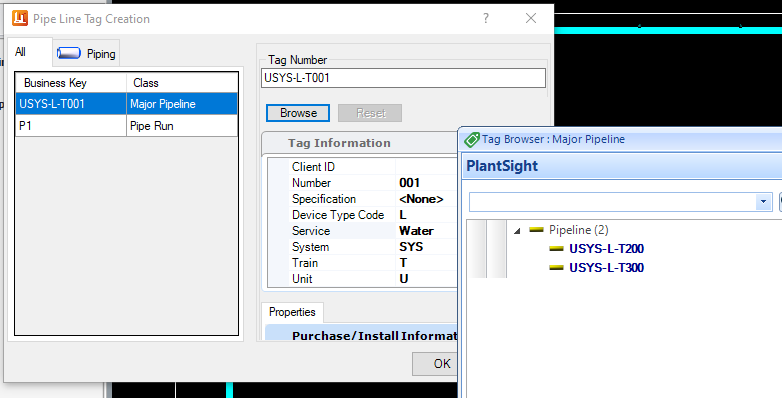
Task: Select the Pipeline (2) tree node
Action: point(579,230)
